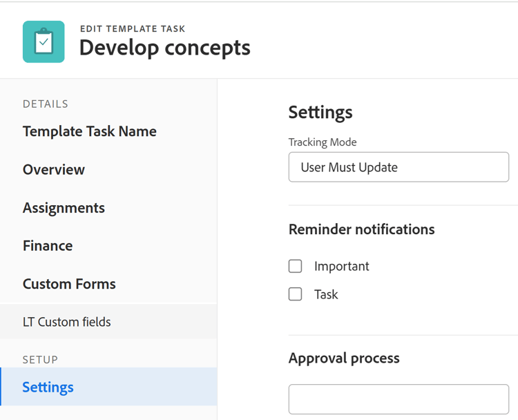Open Assignments in the sidebar

coord(64,208)
